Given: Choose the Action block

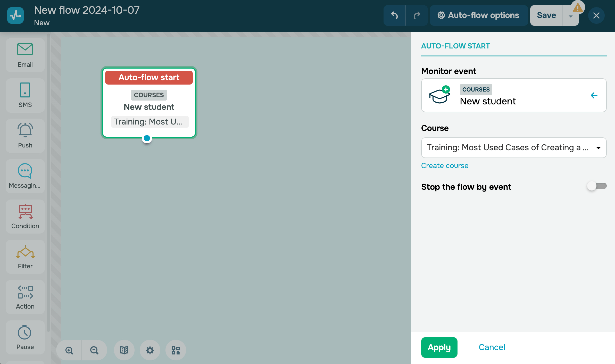Looking at the screenshot, I should [x=25, y=297].
